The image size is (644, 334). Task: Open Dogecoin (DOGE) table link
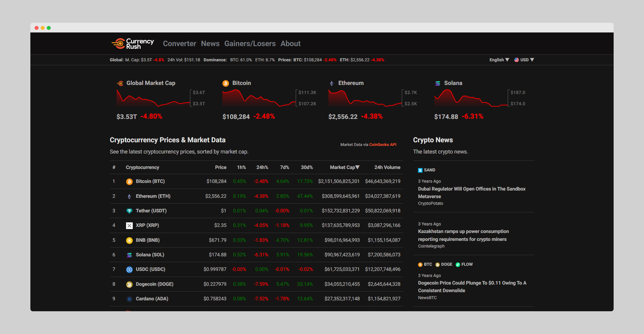(154, 284)
